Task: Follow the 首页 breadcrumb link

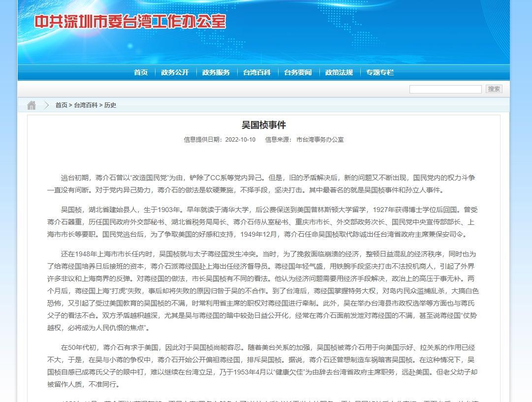Action: 62,105
